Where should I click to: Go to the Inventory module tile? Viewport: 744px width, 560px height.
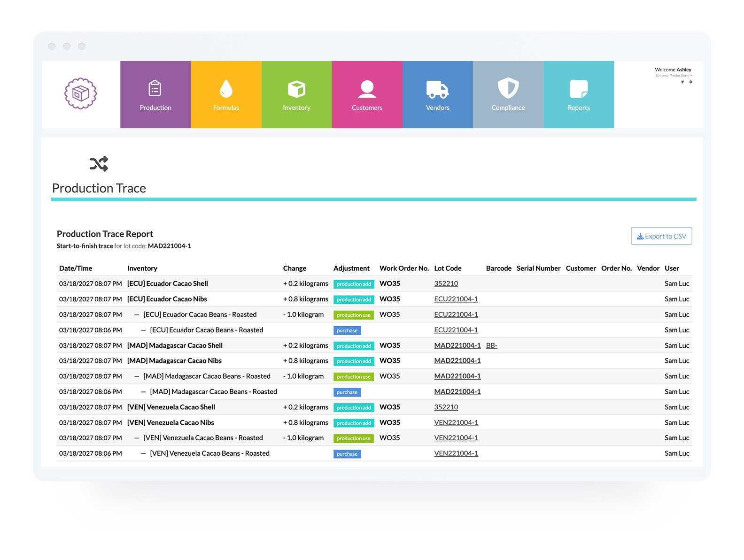(x=297, y=94)
